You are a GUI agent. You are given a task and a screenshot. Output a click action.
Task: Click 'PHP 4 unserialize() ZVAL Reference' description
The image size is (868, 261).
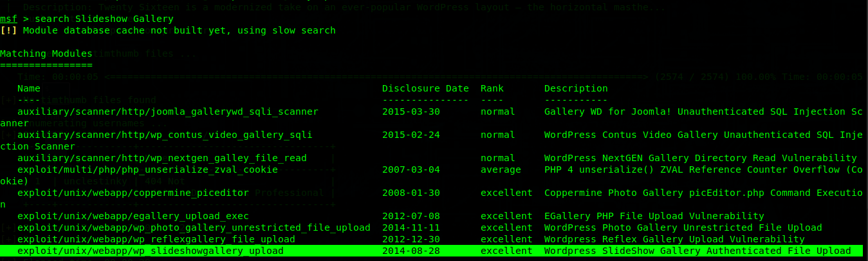703,169
